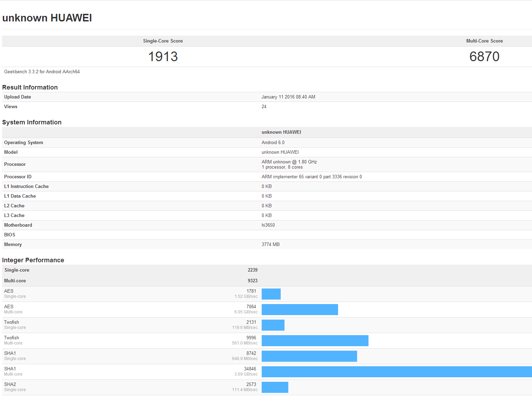
Task: Click the SHA1 Multi-core score 34846
Action: click(250, 369)
